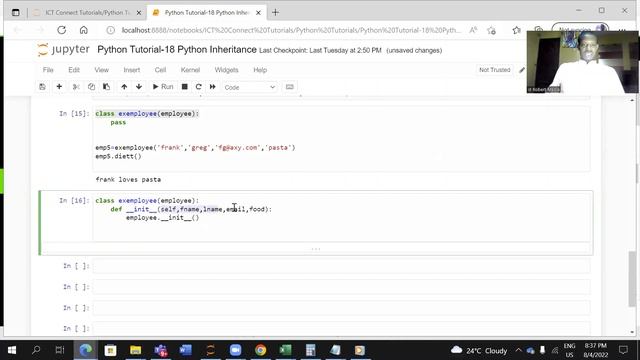
Task: Open the Help menu
Action: point(260,70)
